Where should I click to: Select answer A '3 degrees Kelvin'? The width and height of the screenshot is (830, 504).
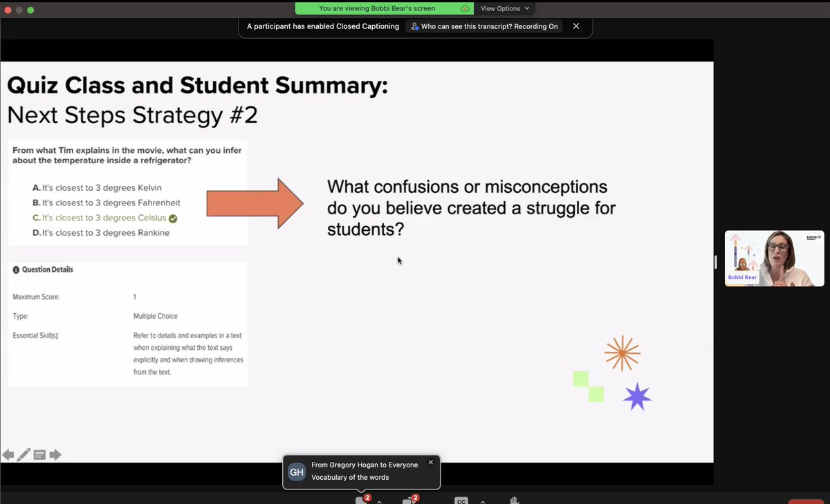(97, 187)
